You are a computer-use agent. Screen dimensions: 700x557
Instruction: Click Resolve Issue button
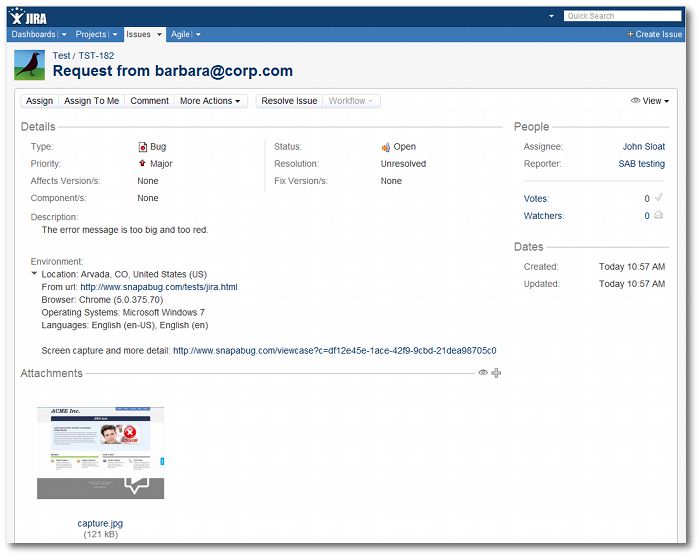[x=289, y=101]
